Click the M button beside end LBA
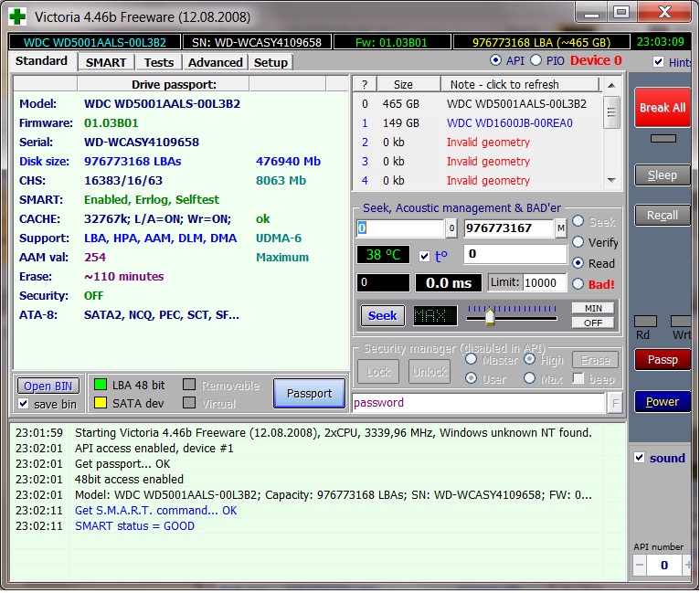The width and height of the screenshot is (700, 593). click(561, 228)
